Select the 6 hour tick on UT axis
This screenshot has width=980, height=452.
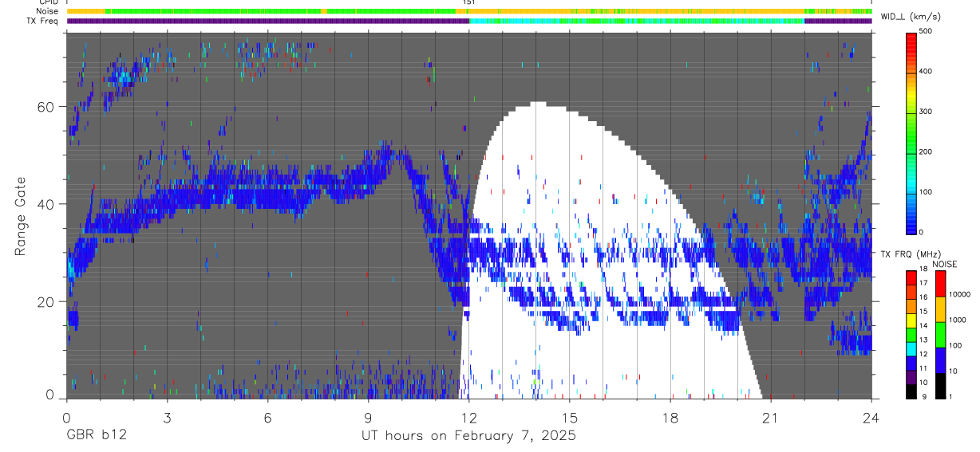pyautogui.click(x=268, y=417)
